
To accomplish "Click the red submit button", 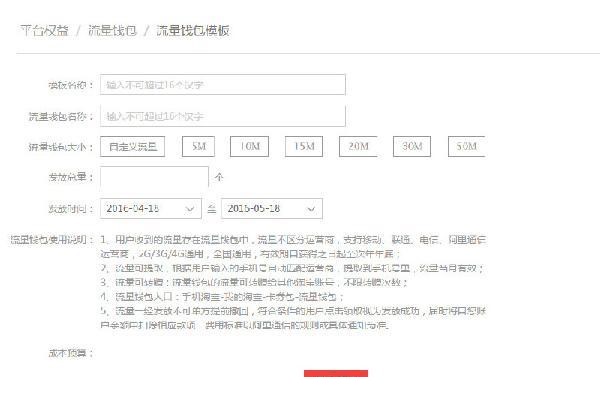I will pos(336,373).
